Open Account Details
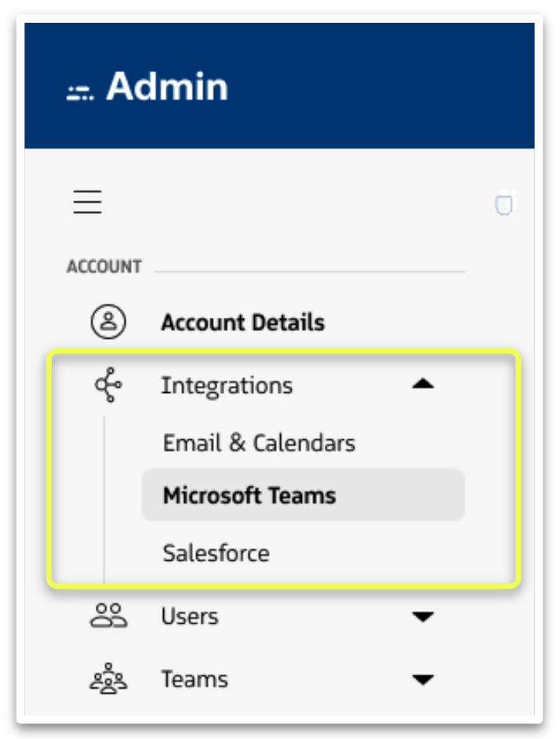560x739 pixels. click(242, 322)
